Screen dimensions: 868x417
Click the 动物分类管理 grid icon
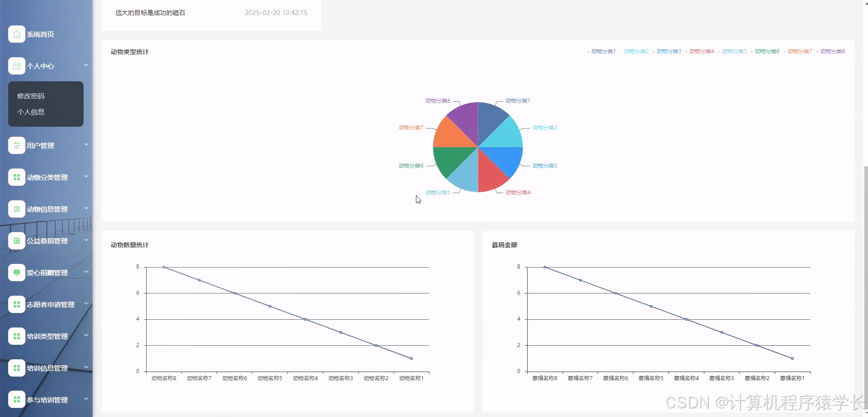17,177
